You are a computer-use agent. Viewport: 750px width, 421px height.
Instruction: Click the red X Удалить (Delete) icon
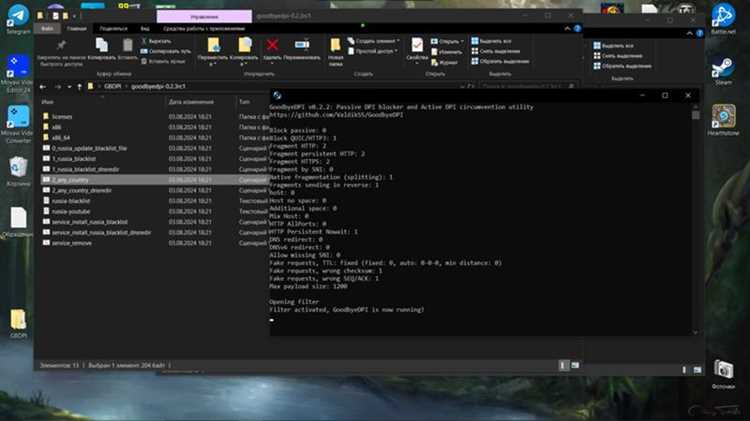272,45
